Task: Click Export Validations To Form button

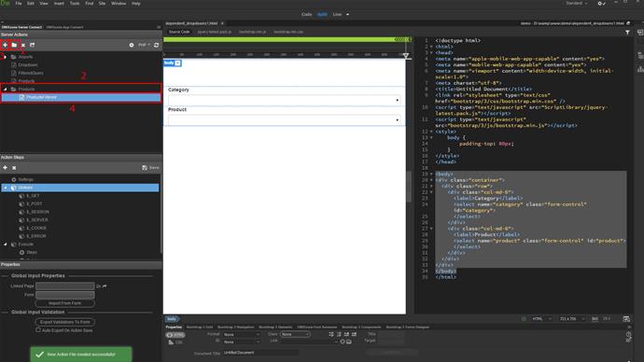Action: pyautogui.click(x=65, y=322)
